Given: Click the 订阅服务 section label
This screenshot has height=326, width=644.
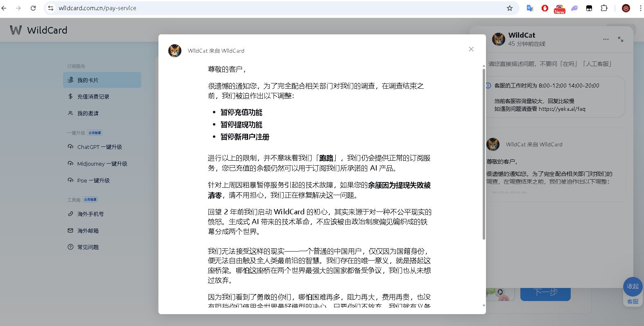Looking at the screenshot, I should click(x=76, y=66).
